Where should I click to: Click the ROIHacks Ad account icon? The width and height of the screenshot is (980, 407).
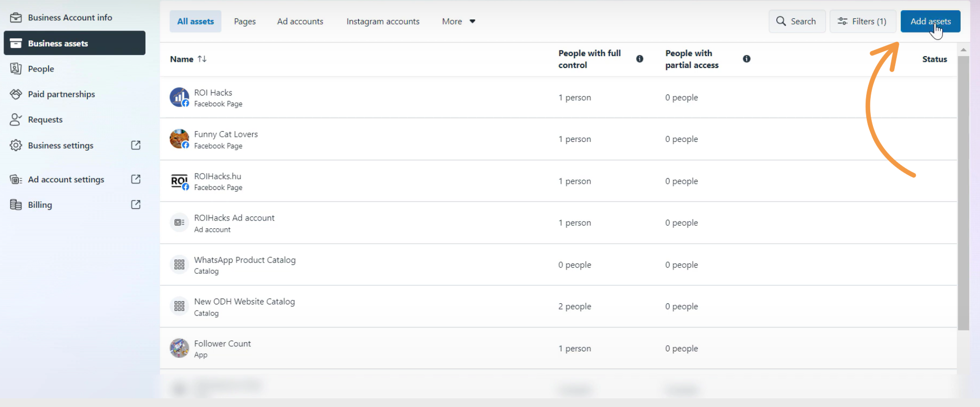[179, 223]
